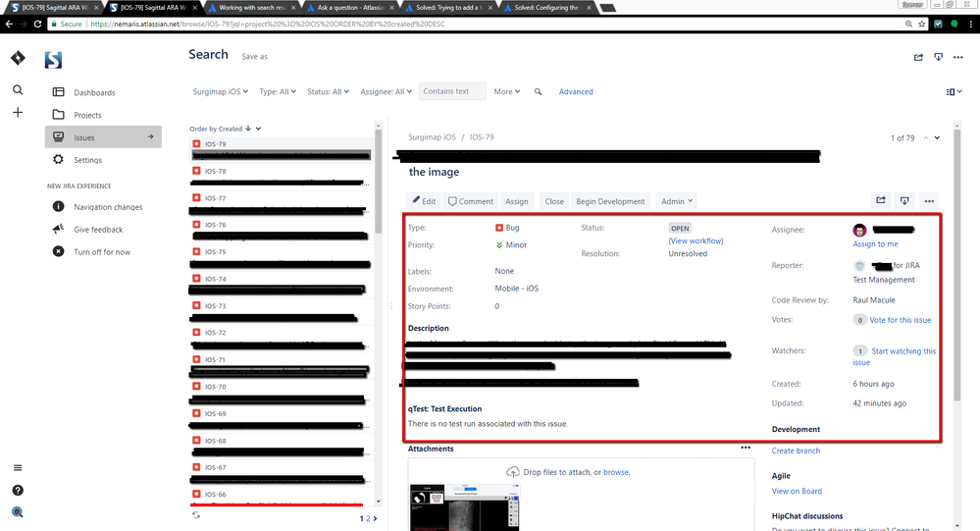The width and height of the screenshot is (980, 531).
Task: Click the browse attachments link
Action: [x=616, y=472]
